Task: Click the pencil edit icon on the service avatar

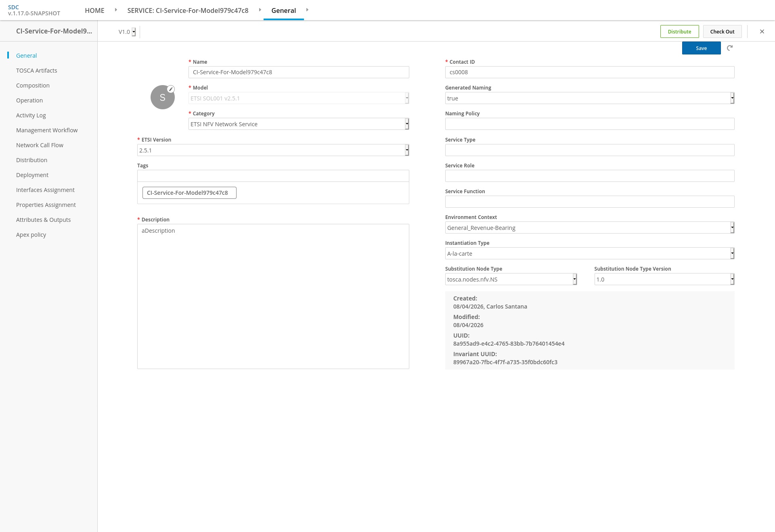Action: (x=171, y=89)
